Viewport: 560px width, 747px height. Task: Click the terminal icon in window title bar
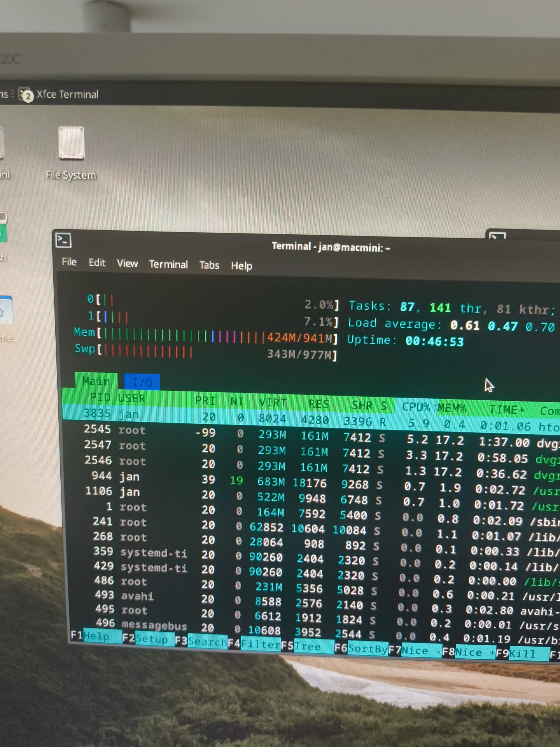coord(64,240)
